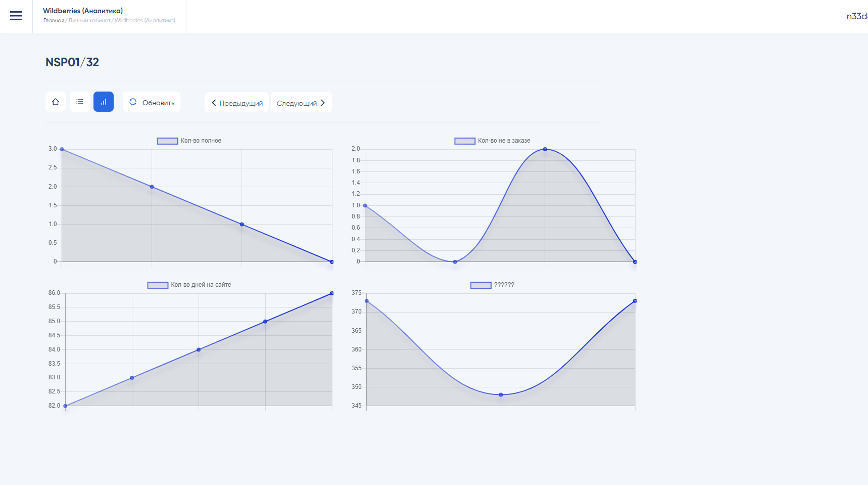Toggle the Кол-во не в заказе legend
Image resolution: width=868 pixels, height=485 pixels.
465,141
